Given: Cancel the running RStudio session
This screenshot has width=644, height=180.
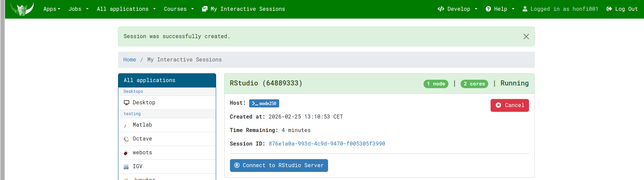Looking at the screenshot, I should coord(509,105).
